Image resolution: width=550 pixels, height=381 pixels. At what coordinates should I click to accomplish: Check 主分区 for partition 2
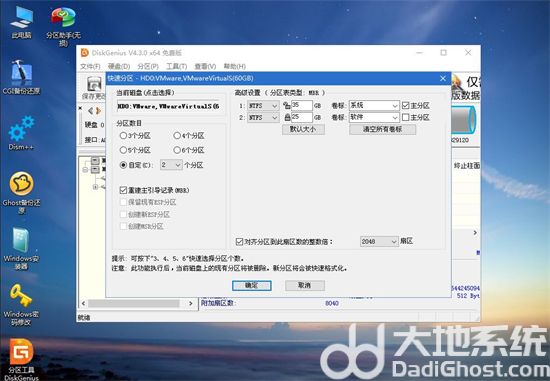(405, 117)
